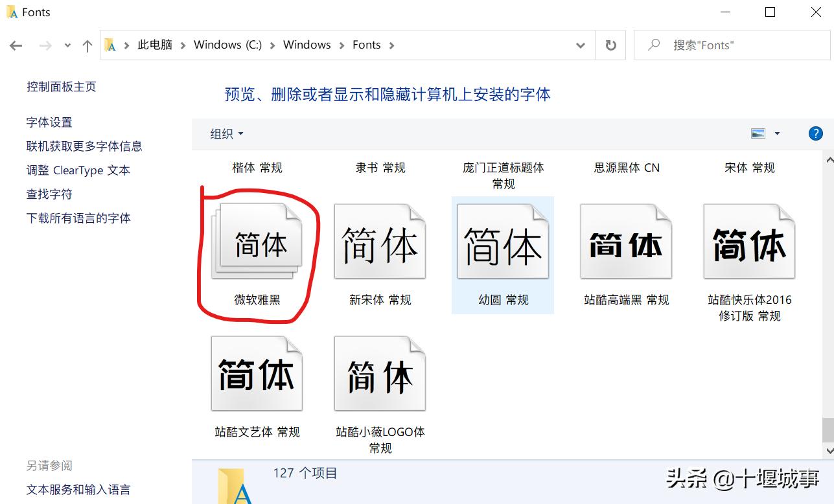Viewport: 834px width, 504px height.
Task: Select the 思源黑体 CN font label
Action: 627,168
